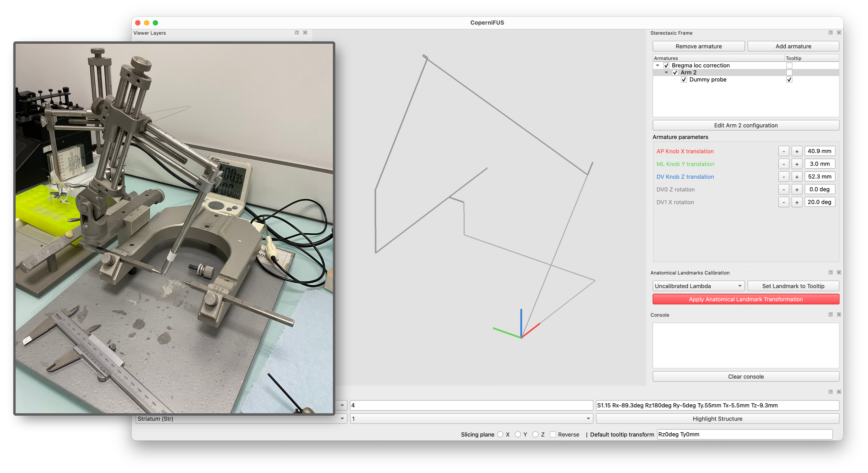This screenshot has height=473, width=868.
Task: Disable tooltip for Dummy probe
Action: coord(789,80)
